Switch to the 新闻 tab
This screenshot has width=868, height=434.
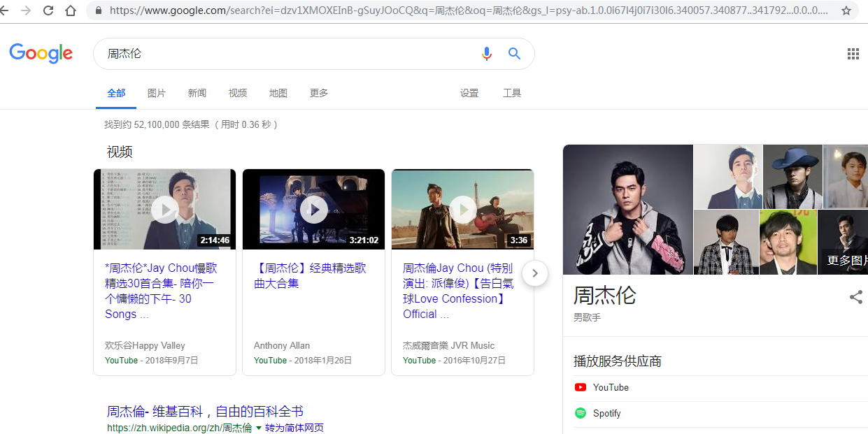pos(197,93)
